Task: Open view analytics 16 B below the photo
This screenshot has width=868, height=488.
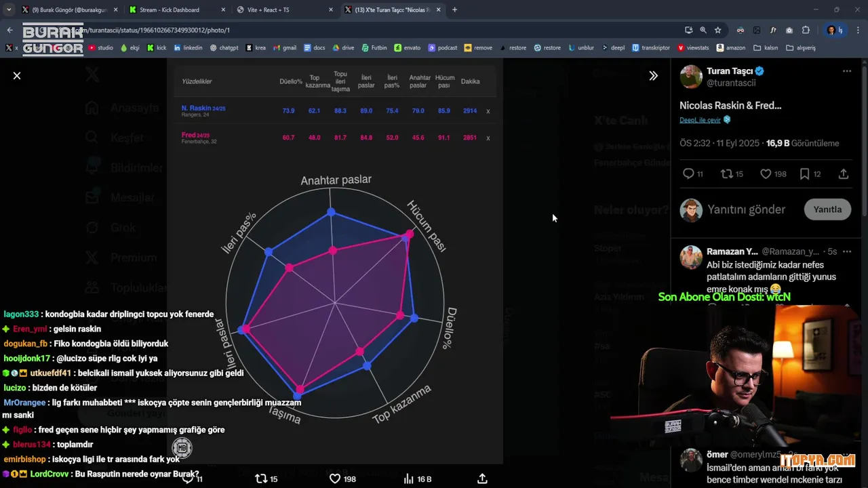Action: point(417,479)
